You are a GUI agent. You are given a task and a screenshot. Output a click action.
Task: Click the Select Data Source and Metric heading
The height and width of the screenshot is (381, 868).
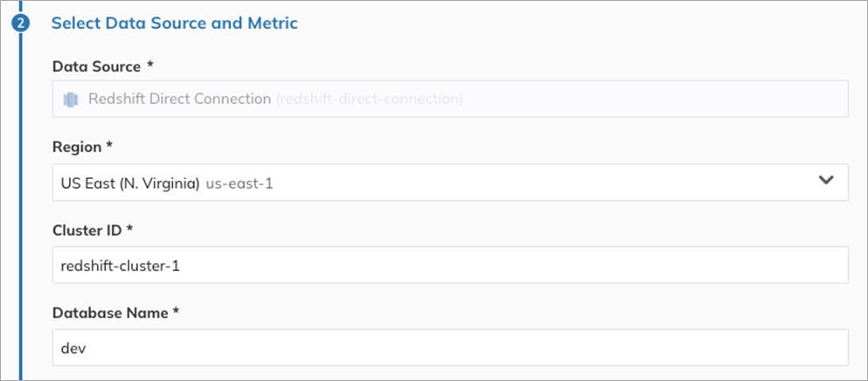pos(175,24)
